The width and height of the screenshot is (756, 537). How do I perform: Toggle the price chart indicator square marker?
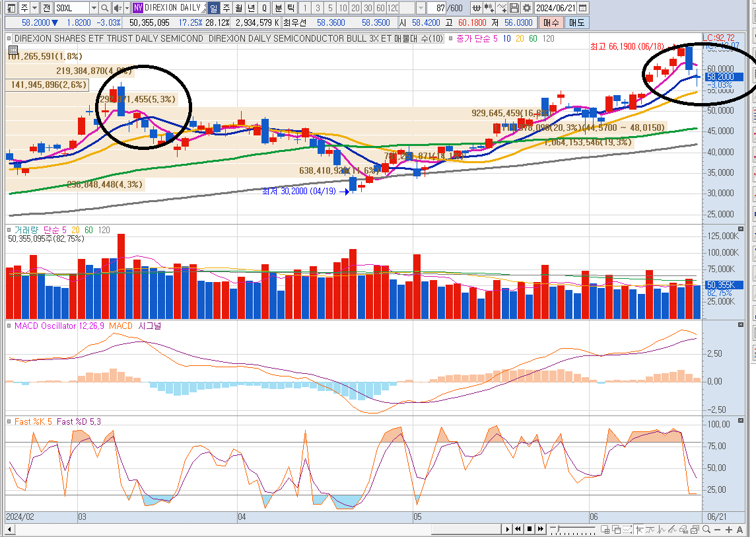[x=9, y=38]
